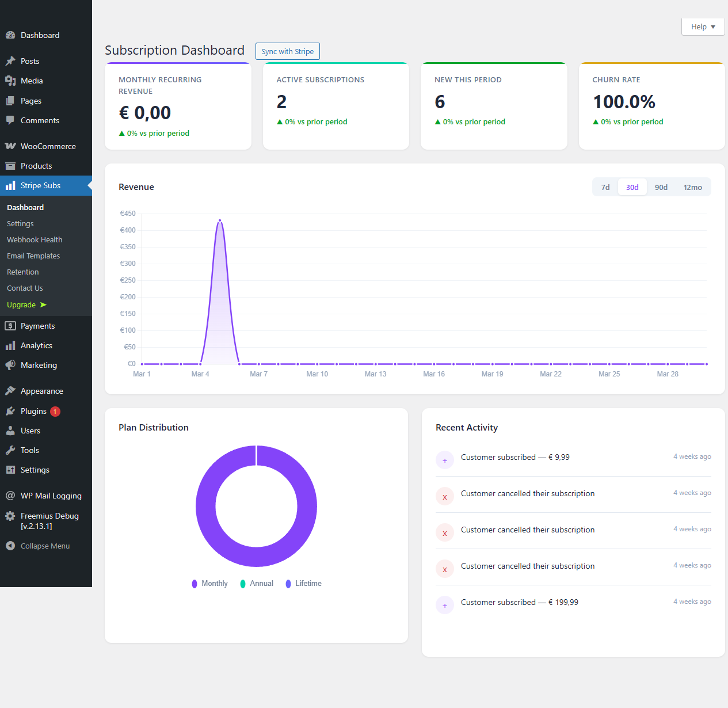728x708 pixels.
Task: Click the Plugins plug icon
Action: pos(10,411)
